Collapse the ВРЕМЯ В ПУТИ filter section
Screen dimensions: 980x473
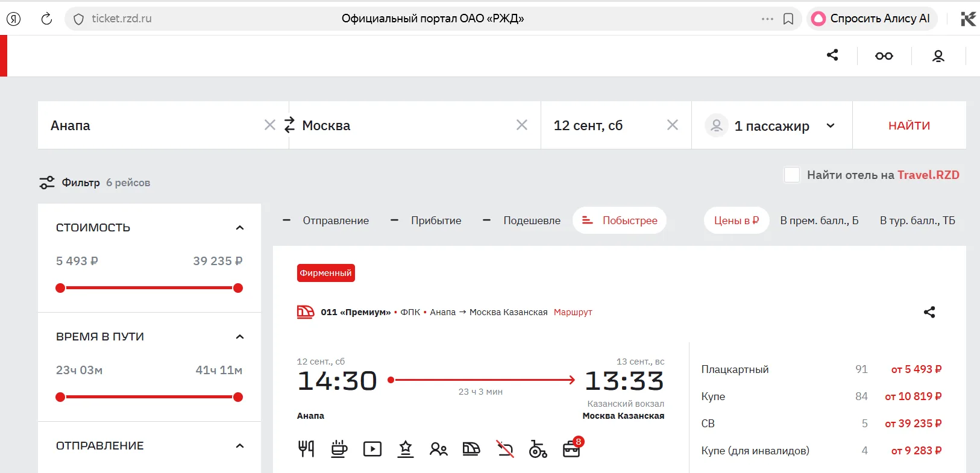point(240,337)
